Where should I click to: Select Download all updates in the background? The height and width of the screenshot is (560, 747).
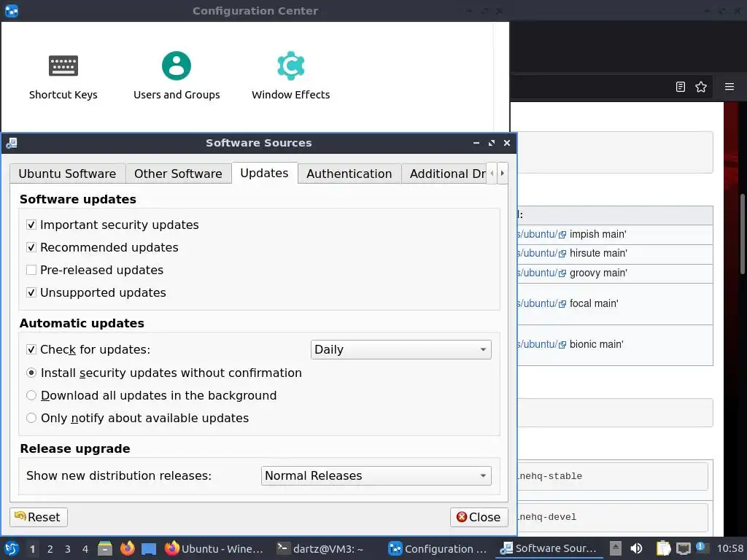click(x=31, y=396)
